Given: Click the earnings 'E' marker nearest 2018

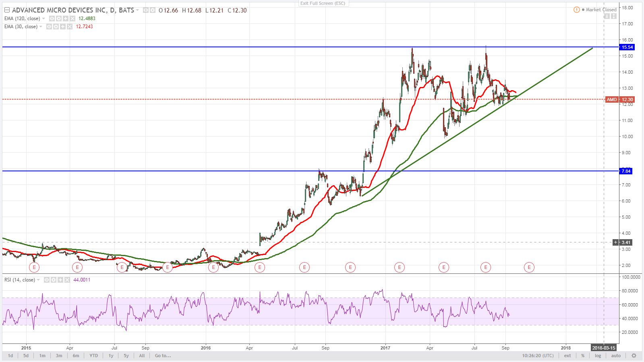Looking at the screenshot, I should tap(529, 267).
